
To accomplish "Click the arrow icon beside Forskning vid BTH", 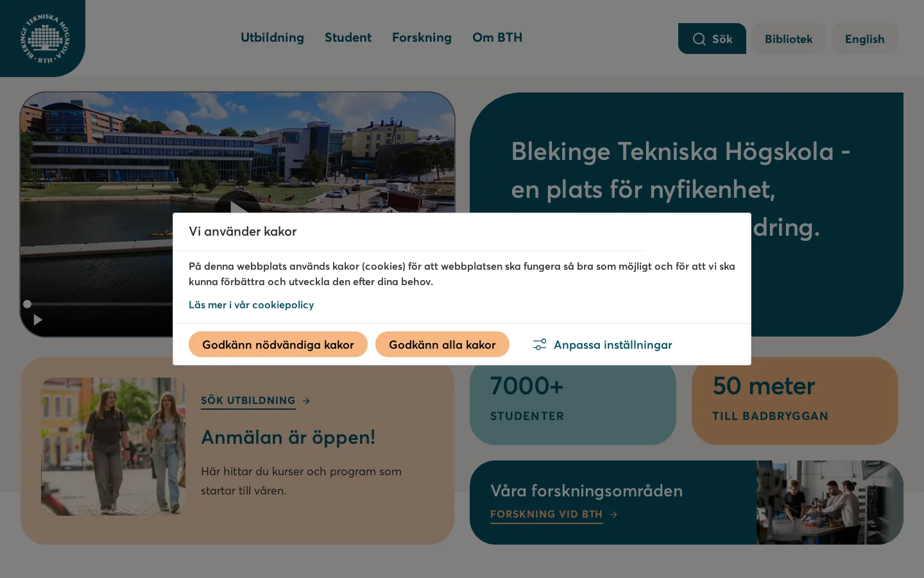I will (x=614, y=514).
